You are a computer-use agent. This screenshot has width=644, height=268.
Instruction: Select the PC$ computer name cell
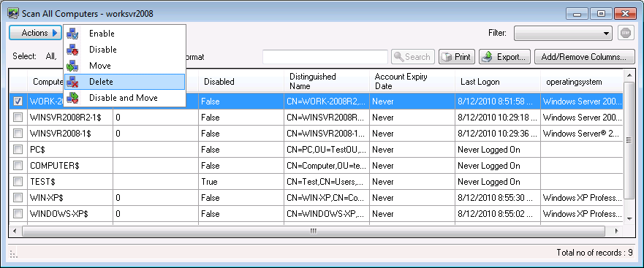[x=70, y=150]
